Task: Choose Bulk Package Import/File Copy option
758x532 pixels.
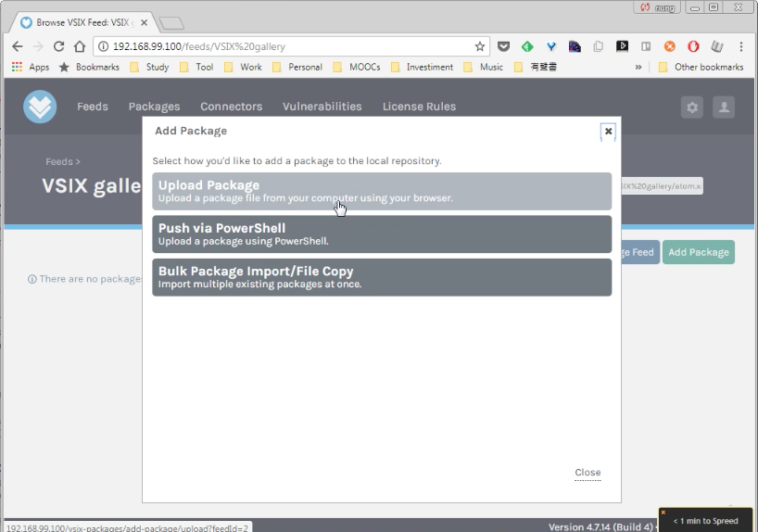Action: coord(382,277)
